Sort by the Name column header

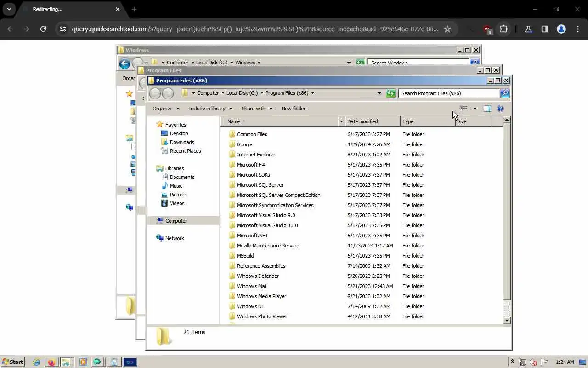tap(280, 121)
